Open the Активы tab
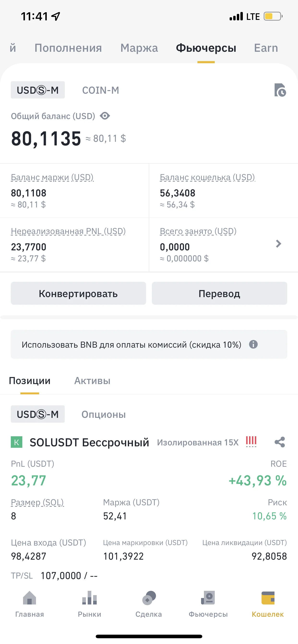The width and height of the screenshot is (298, 644). [92, 381]
